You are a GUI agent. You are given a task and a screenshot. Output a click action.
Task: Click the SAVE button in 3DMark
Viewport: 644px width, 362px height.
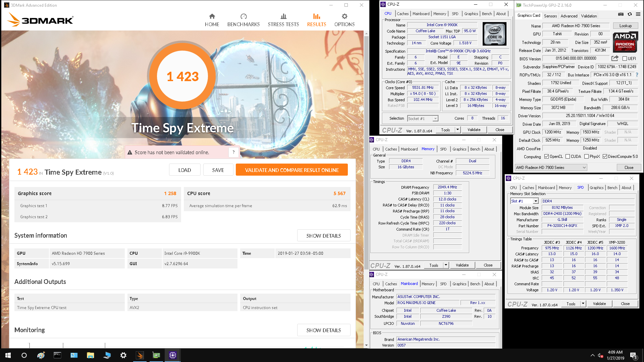[x=218, y=170]
